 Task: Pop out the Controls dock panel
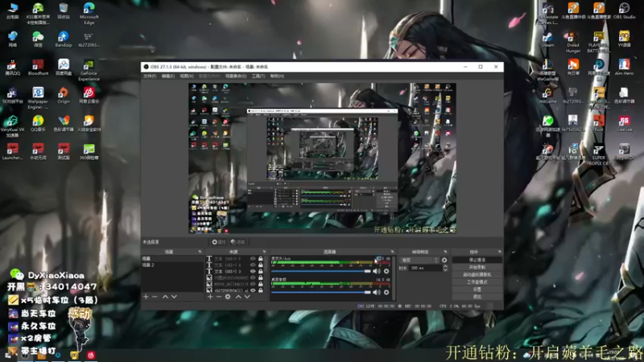click(x=499, y=252)
